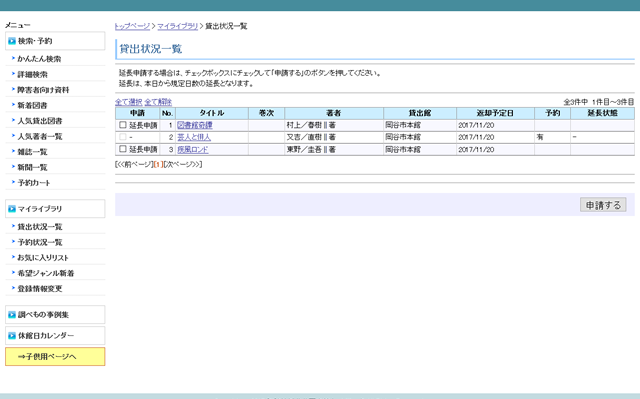This screenshot has width=640, height=399.
Task: Open お気に入りリスト in sidebar
Action: [x=43, y=258]
